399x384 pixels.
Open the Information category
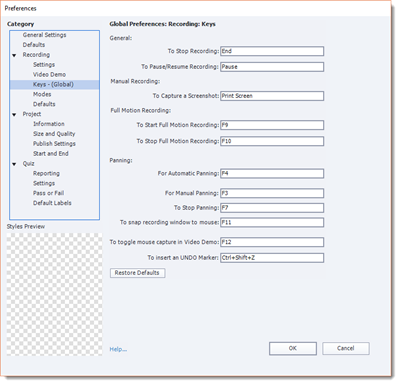49,124
